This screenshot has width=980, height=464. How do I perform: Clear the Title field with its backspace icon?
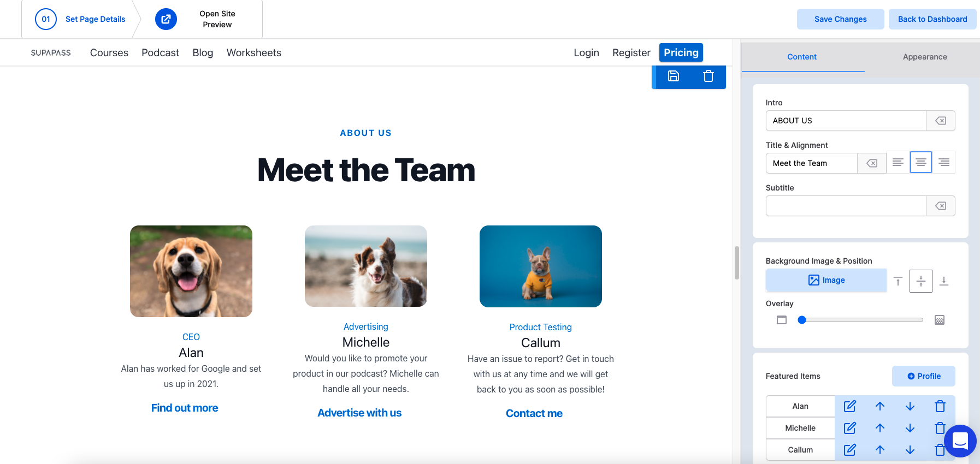(x=872, y=163)
